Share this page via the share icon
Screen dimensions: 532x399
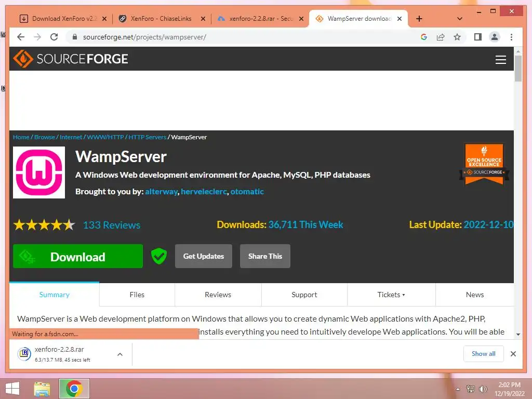(441, 37)
